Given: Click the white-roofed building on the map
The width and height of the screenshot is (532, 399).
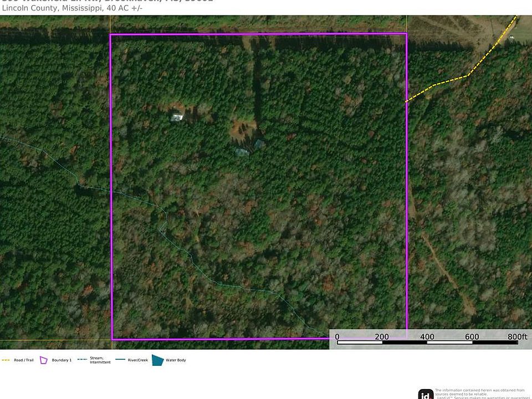Looking at the screenshot, I should coord(177,116).
